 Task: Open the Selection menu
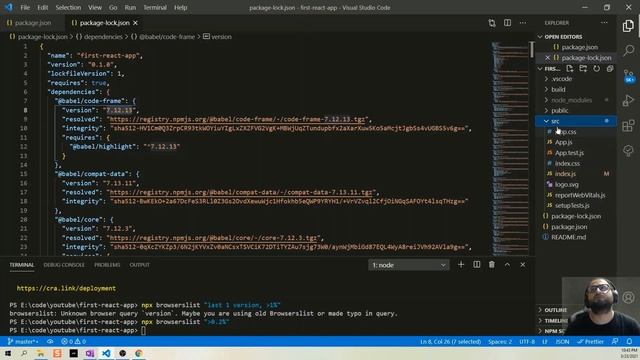68,7
